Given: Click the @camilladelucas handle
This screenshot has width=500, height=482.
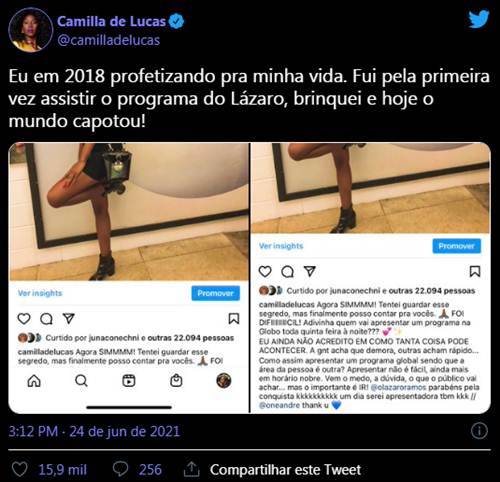Looking at the screenshot, I should point(109,40).
